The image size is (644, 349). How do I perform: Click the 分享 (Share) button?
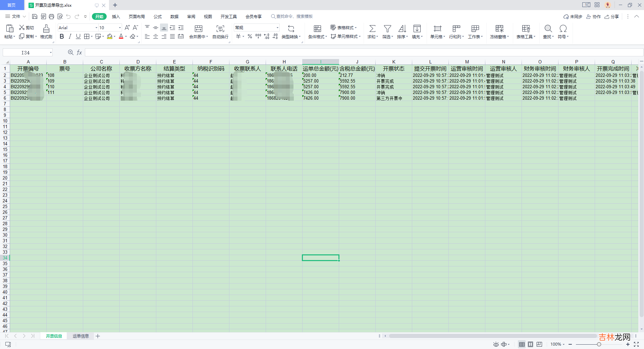(x=611, y=16)
